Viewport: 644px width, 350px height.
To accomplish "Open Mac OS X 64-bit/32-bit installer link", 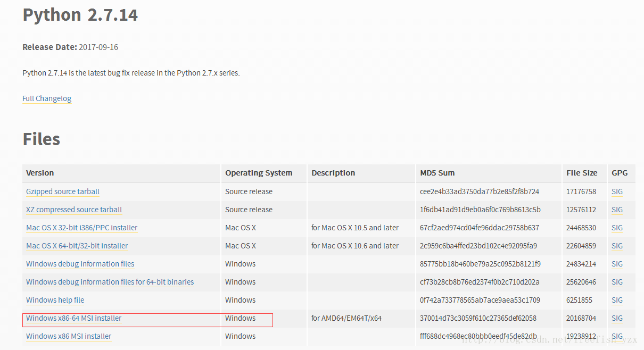I will (x=77, y=246).
